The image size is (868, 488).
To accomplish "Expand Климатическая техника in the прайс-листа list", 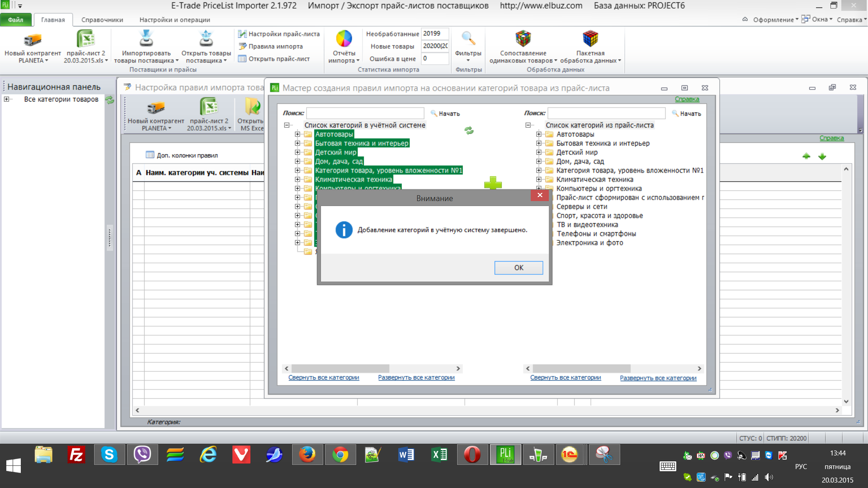I will pyautogui.click(x=539, y=179).
